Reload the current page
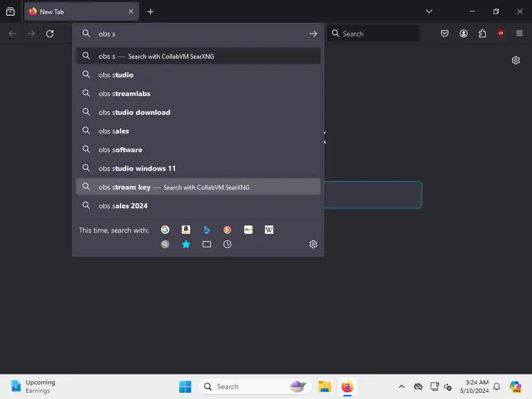Viewport: 532px width, 399px height. pos(50,34)
